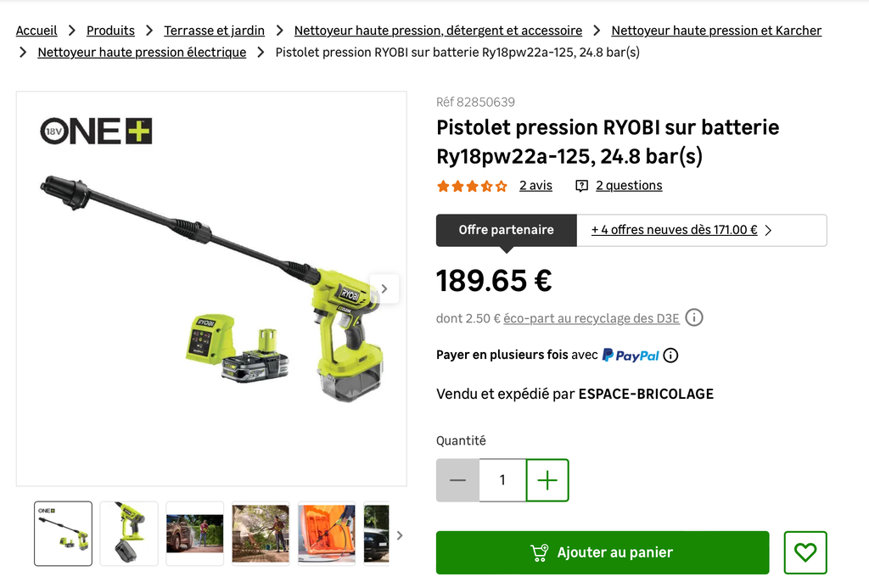
Task: Click the PayPal logo
Action: pyautogui.click(x=631, y=356)
